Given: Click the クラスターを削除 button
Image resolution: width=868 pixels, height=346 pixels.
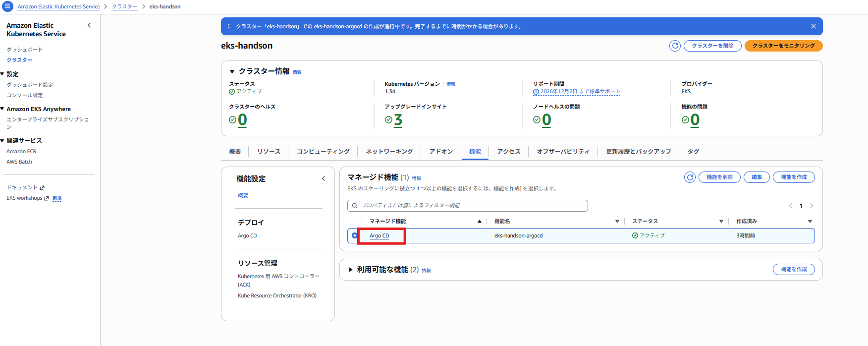Looking at the screenshot, I should point(712,46).
